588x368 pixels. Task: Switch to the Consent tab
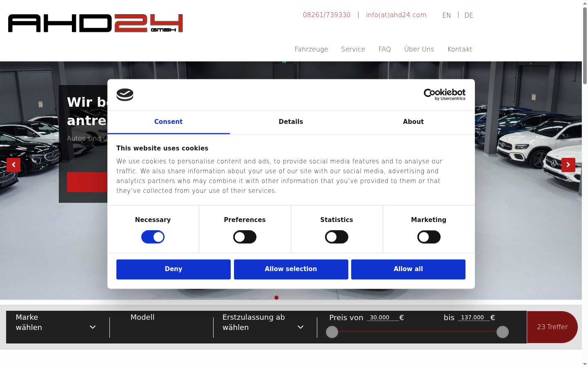point(168,122)
